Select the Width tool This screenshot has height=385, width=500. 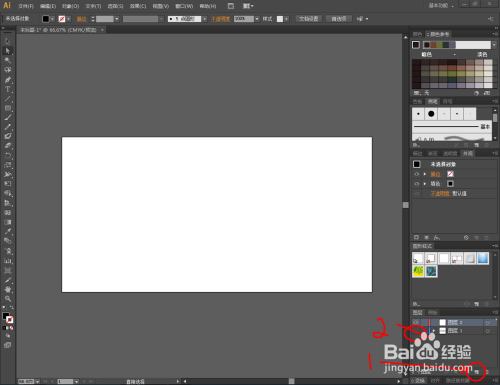point(7,174)
